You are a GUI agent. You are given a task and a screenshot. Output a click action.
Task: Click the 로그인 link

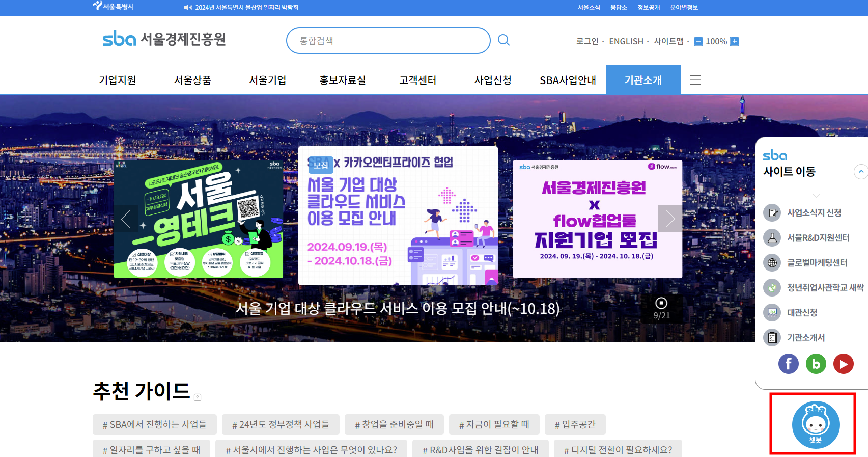(587, 41)
